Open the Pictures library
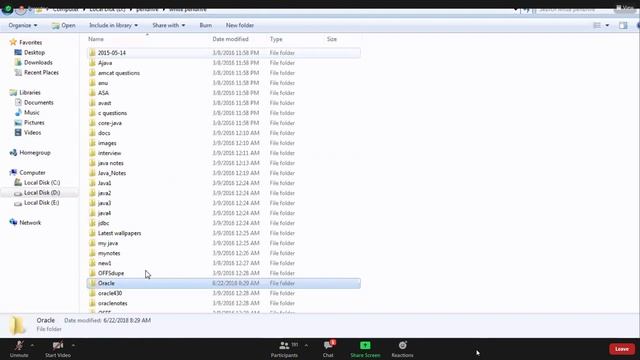Image resolution: width=640 pixels, height=360 pixels. tap(29, 122)
